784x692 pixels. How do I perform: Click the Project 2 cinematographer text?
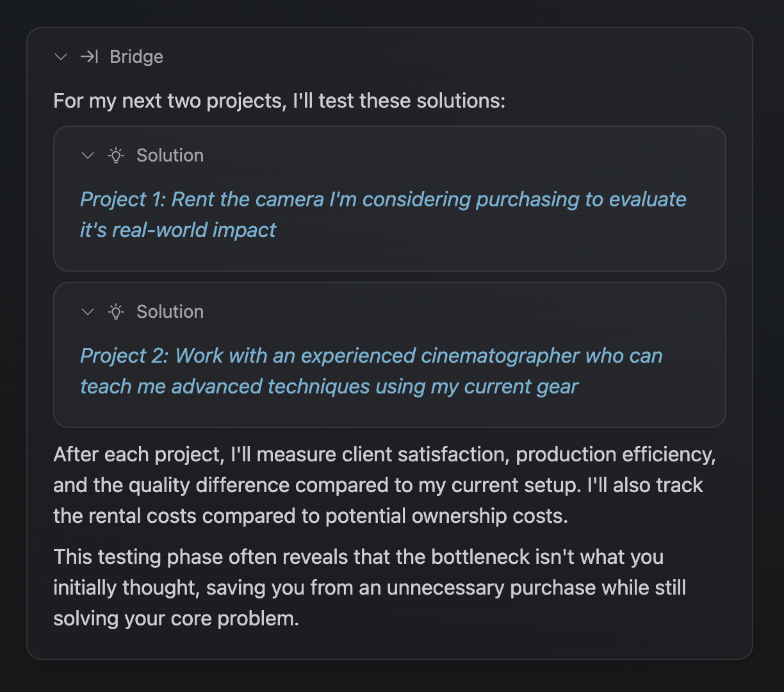pyautogui.click(x=372, y=371)
